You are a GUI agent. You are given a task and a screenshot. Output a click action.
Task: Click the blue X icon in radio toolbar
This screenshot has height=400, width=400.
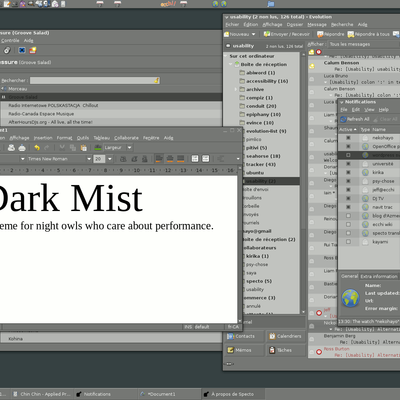[22, 50]
